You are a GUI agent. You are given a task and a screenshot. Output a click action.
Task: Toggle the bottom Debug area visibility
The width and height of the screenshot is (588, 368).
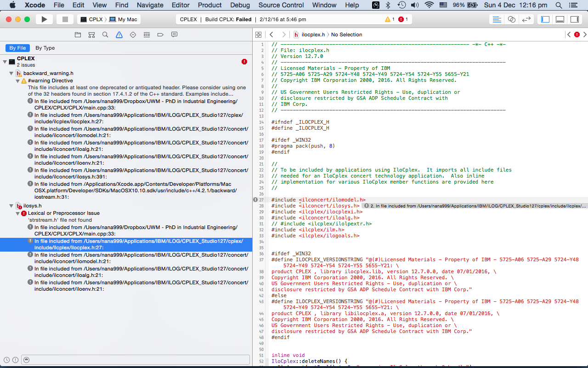[x=560, y=19]
